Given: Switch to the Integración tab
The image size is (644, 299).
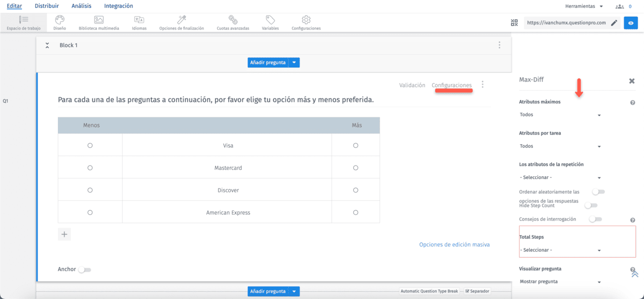Looking at the screenshot, I should (x=119, y=6).
